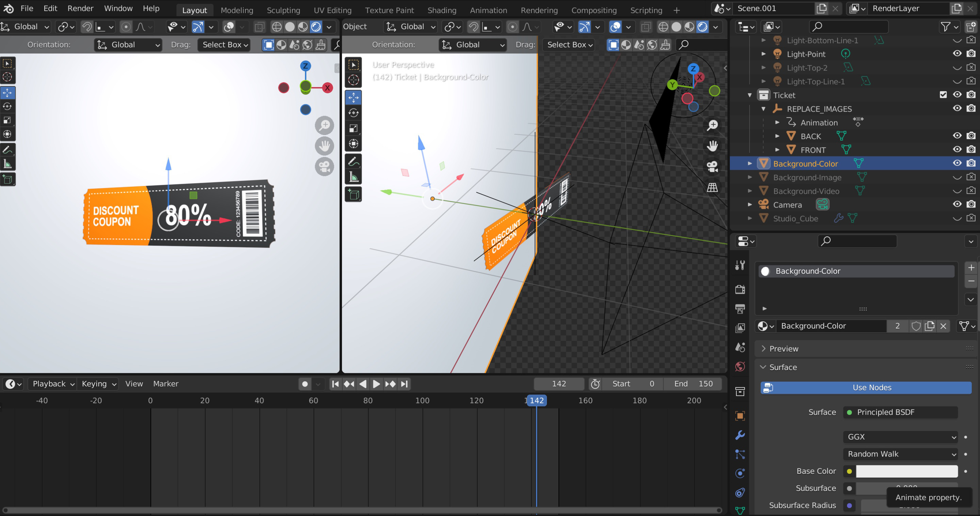980x516 pixels.
Task: Open the Render menu
Action: tap(80, 9)
